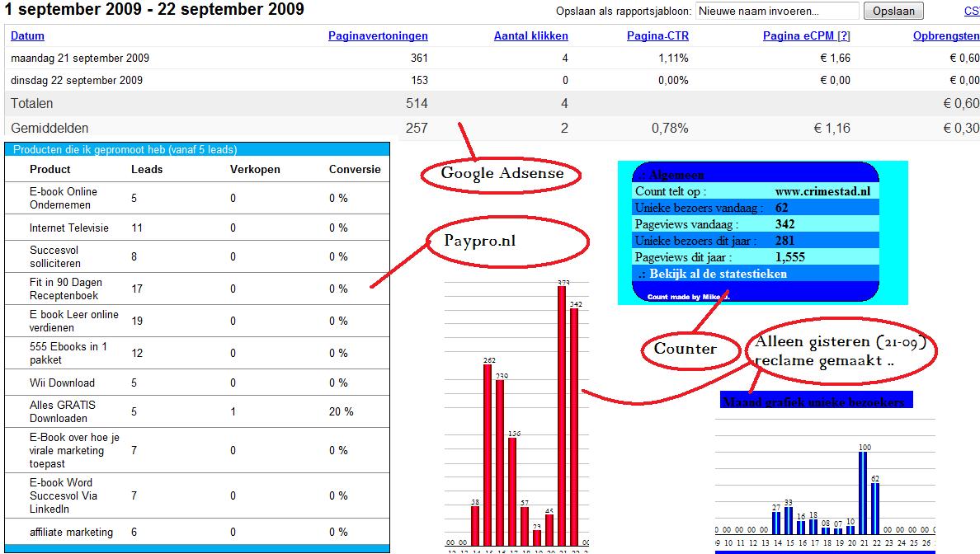
Task: Click 'Maand grafiek unieke bezoekers' chart title
Action: [813, 401]
